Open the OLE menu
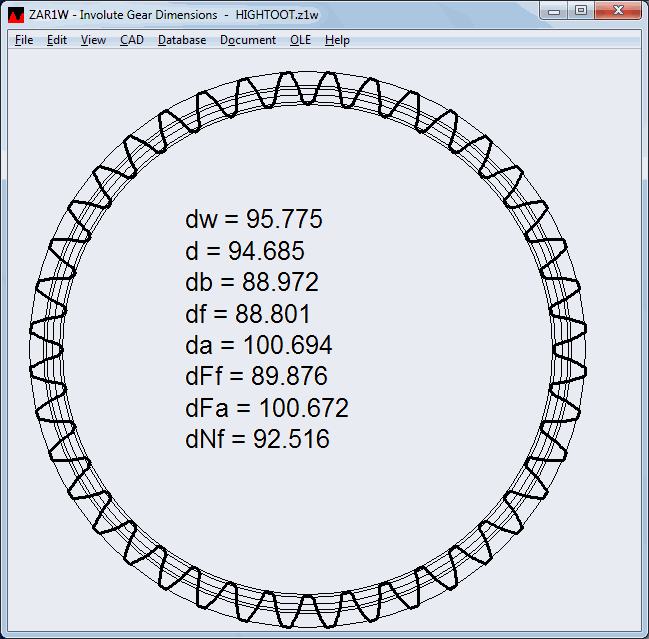649x639 pixels. pyautogui.click(x=300, y=40)
